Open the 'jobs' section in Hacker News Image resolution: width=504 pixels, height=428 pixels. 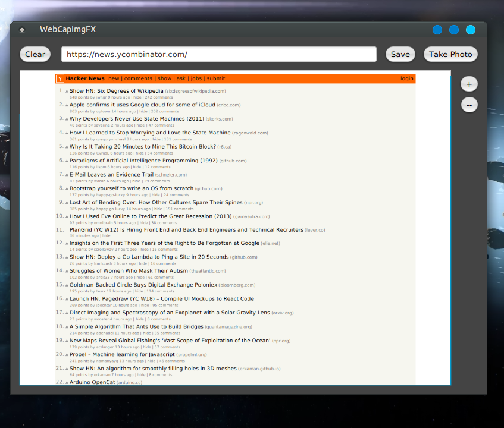click(x=196, y=78)
